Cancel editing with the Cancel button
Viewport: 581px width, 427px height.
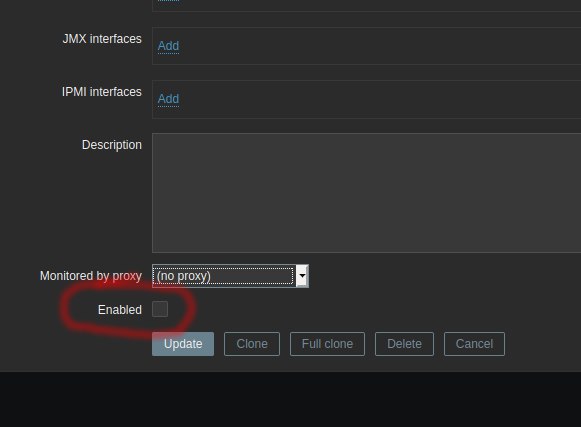click(x=474, y=344)
